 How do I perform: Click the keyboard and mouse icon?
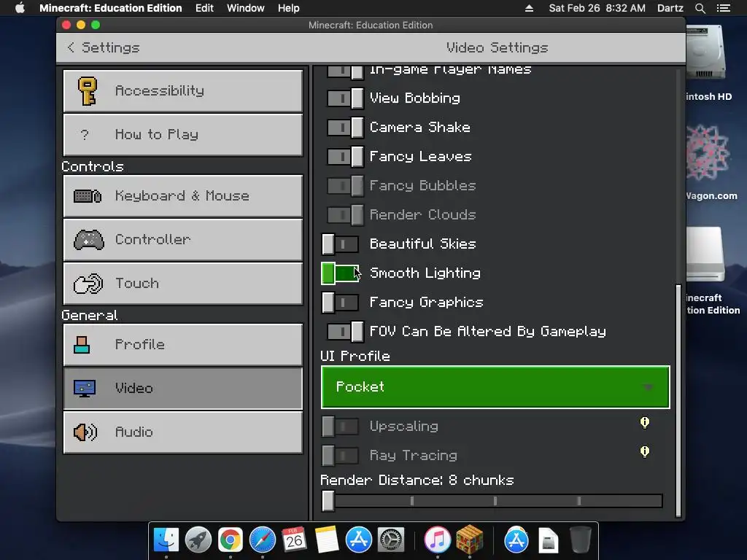88,195
